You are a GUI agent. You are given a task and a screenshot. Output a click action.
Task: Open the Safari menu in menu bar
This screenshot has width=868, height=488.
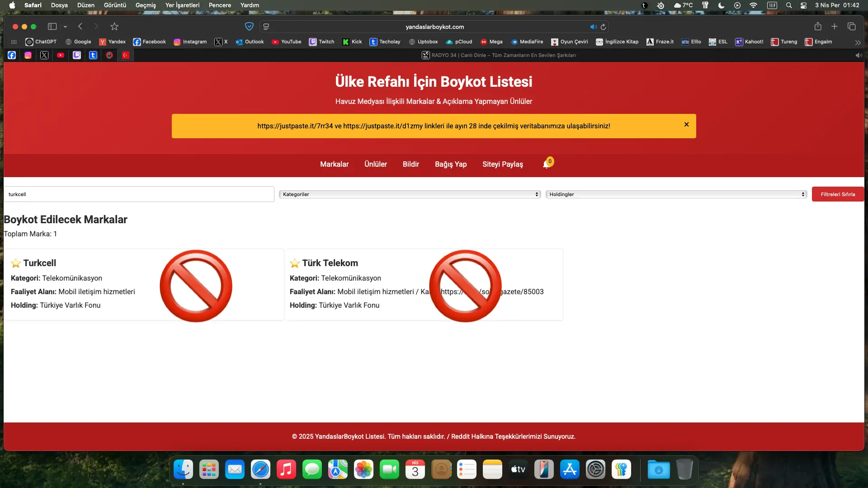pos(33,5)
